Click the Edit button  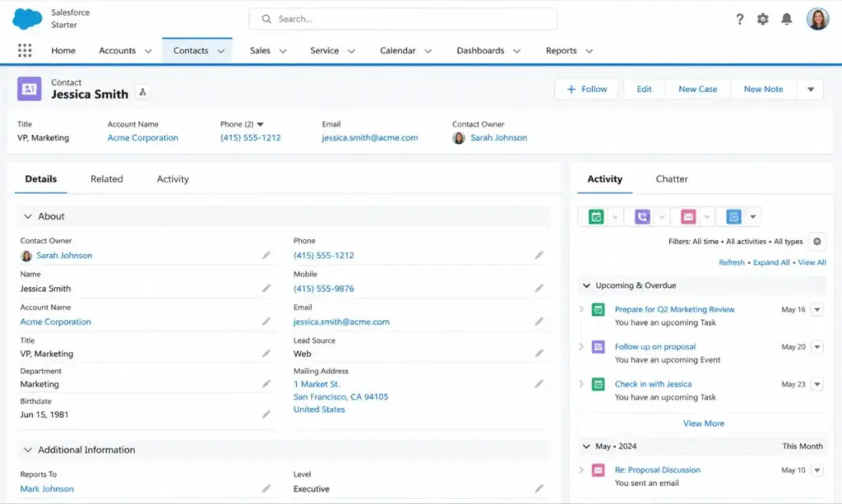(x=644, y=89)
